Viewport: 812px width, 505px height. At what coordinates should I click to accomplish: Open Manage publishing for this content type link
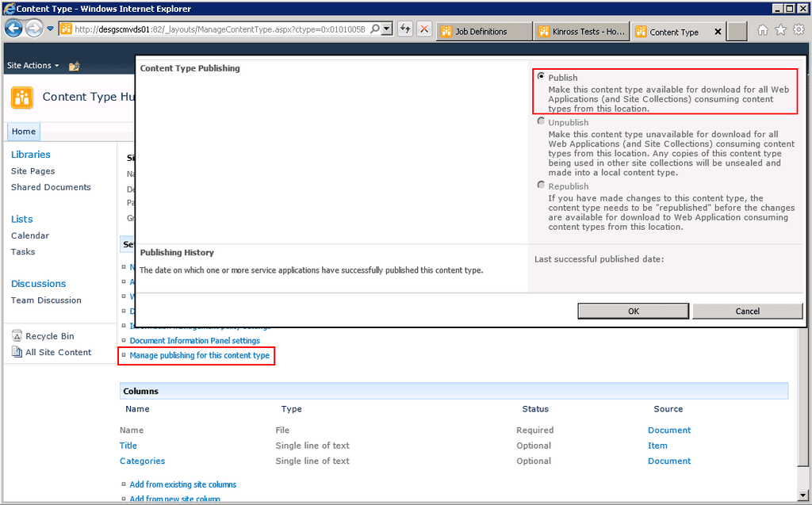click(x=199, y=356)
